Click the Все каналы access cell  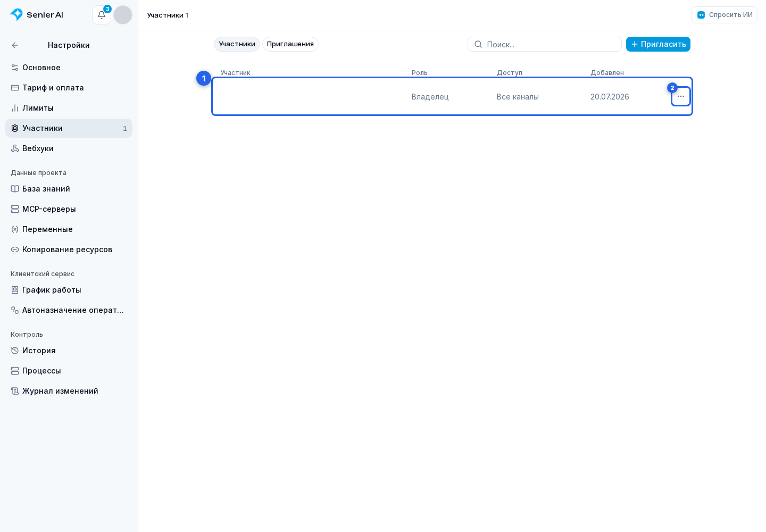pos(518,97)
